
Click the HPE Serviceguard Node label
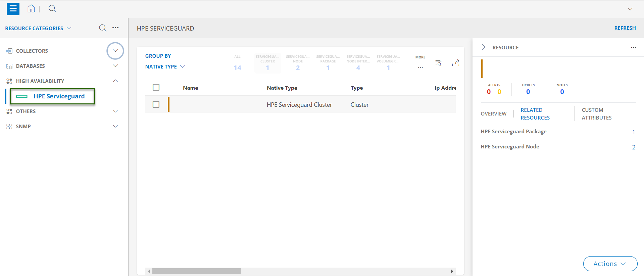pos(510,147)
